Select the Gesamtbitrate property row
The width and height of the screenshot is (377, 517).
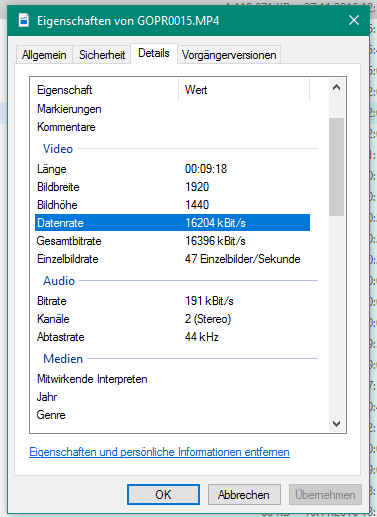[172, 241]
